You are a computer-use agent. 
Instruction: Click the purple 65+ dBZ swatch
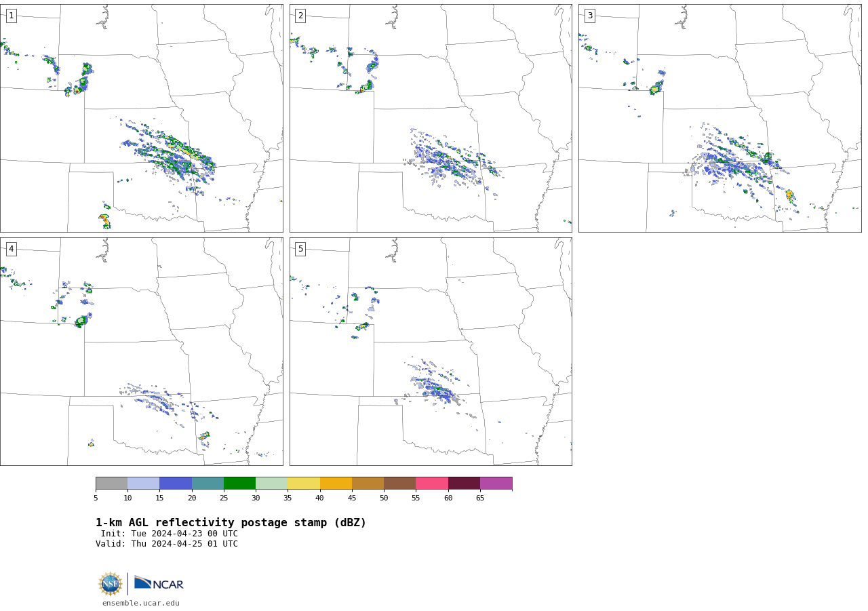(x=496, y=484)
